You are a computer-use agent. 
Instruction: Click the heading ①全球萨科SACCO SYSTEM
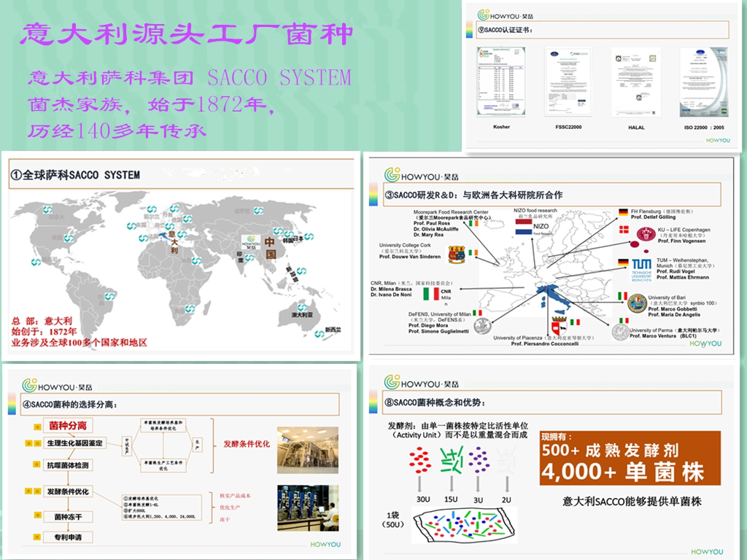point(75,175)
